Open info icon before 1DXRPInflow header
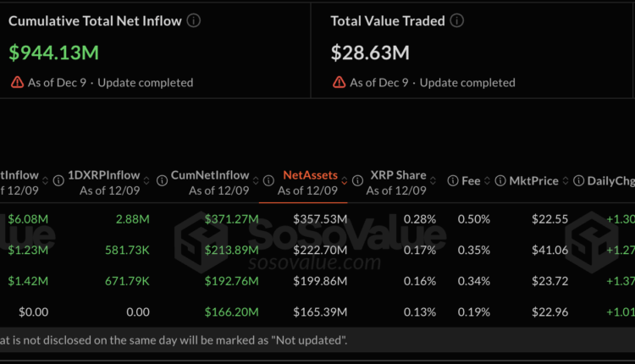Viewport: 635px width, 364px height. click(58, 180)
